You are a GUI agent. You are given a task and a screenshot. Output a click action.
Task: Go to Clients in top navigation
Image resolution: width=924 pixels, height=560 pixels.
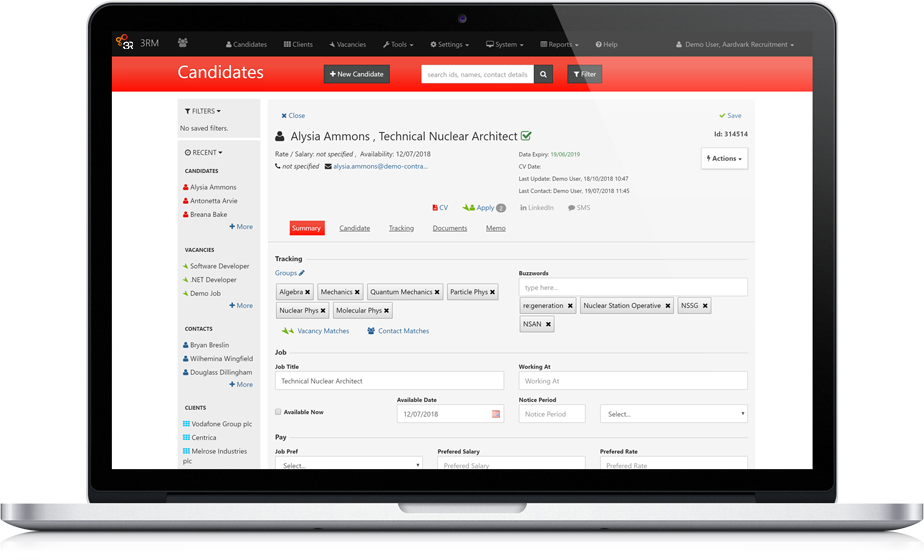pyautogui.click(x=298, y=44)
